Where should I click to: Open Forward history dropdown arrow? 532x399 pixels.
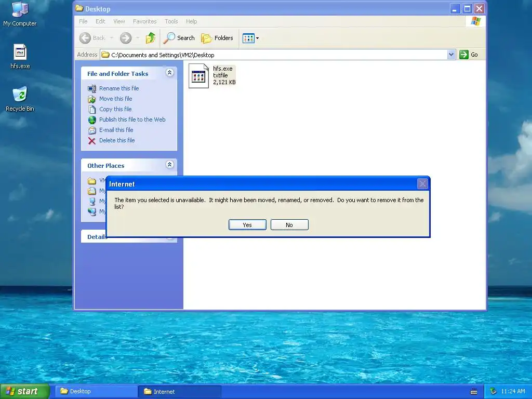pos(137,38)
